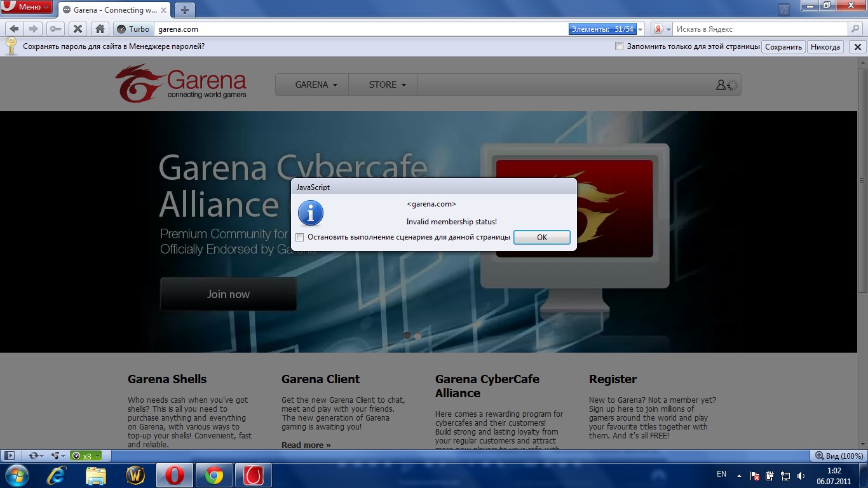The height and width of the screenshot is (488, 868).
Task: Click the blue info icon in dialog
Action: coord(311,213)
